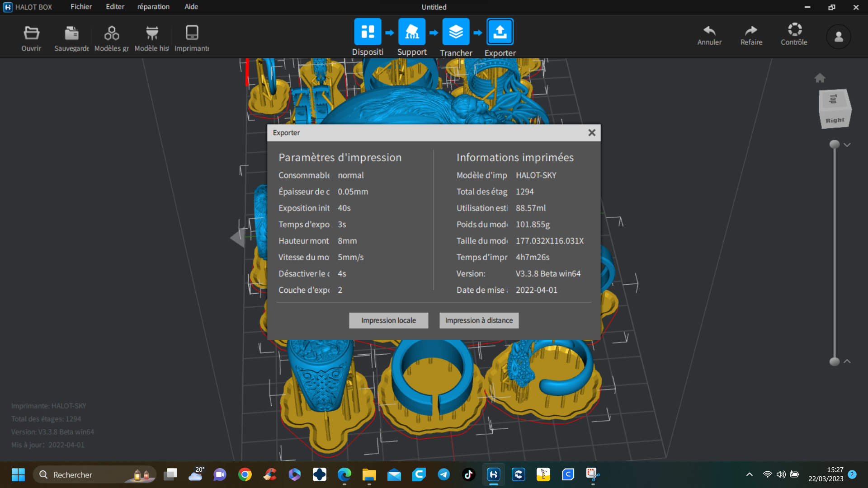Viewport: 868px width, 488px height.
Task: Click the lower layer slider handle
Action: click(835, 361)
